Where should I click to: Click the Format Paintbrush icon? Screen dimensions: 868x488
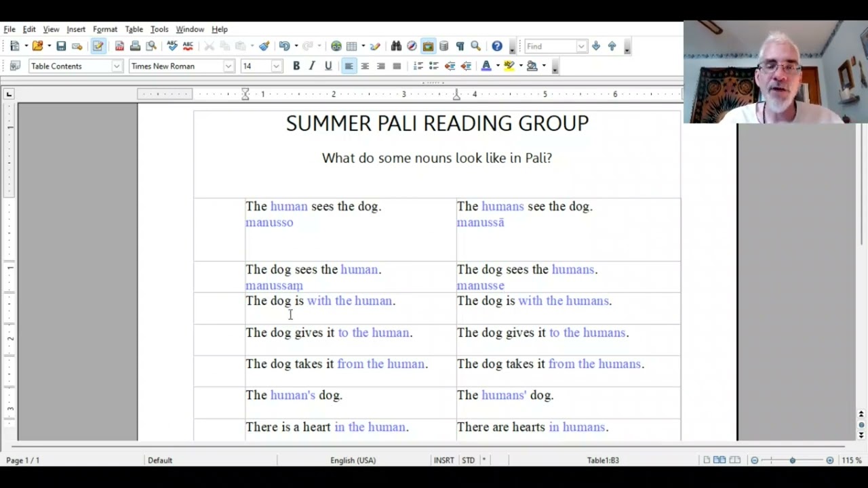coord(264,46)
